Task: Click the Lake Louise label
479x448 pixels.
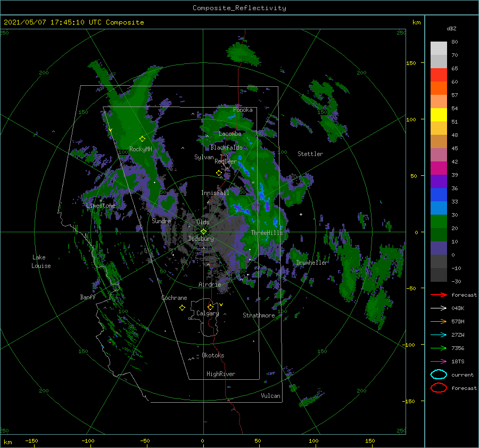Action: (41, 262)
